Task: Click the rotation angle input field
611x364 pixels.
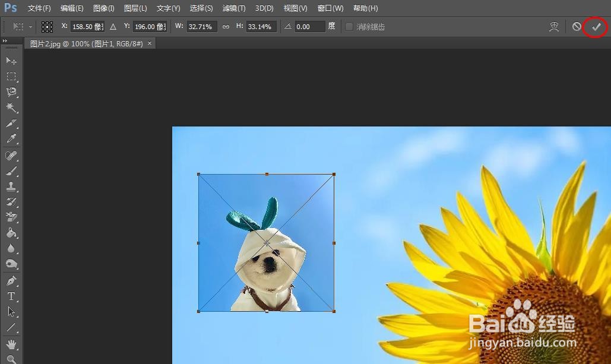Action: [x=310, y=27]
